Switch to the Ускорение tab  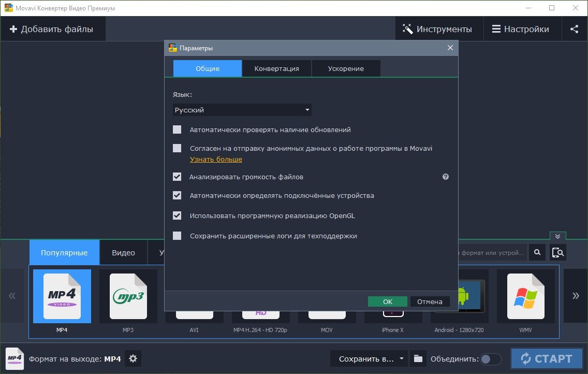click(346, 68)
